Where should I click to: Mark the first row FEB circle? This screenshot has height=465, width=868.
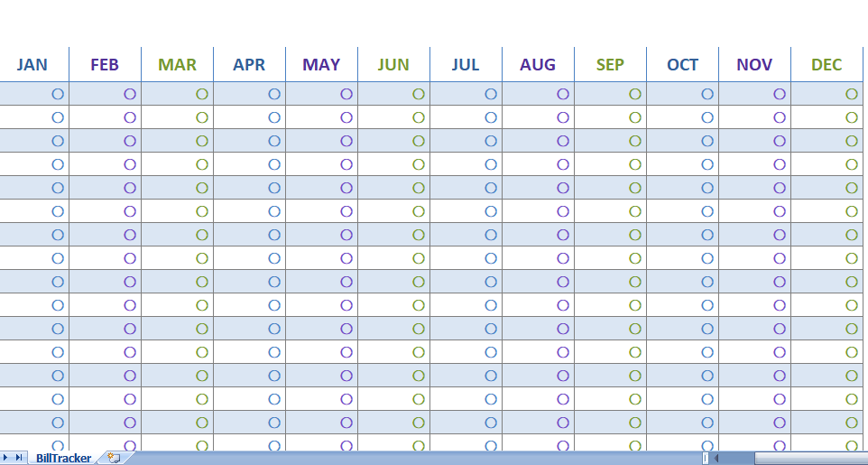(x=130, y=94)
